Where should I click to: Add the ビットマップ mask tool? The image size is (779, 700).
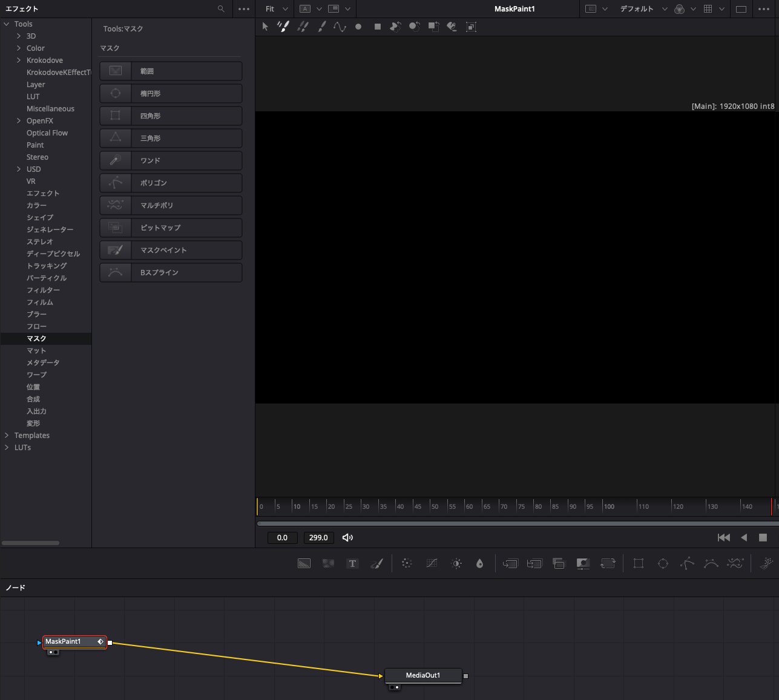[171, 227]
